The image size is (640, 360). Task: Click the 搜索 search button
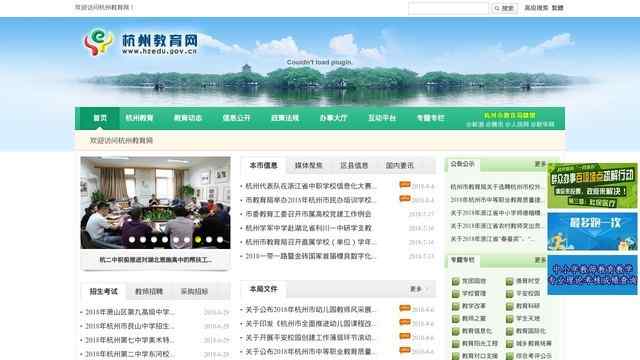pos(504,8)
